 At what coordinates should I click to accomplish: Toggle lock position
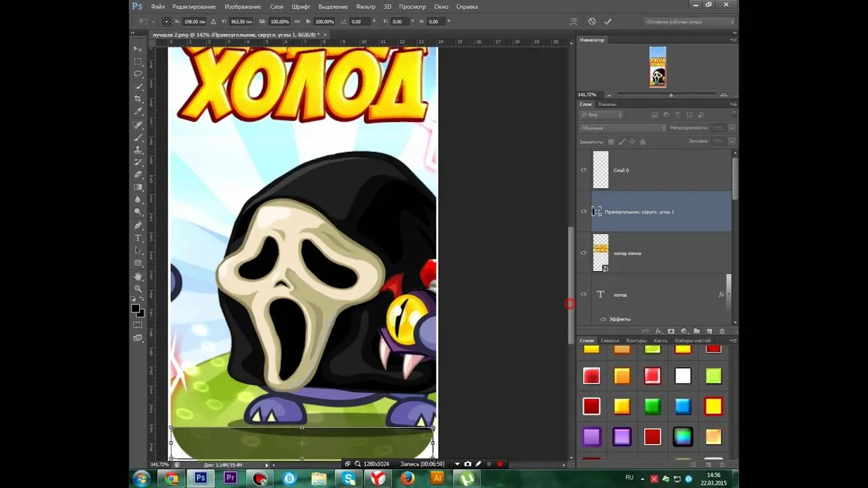pos(632,142)
